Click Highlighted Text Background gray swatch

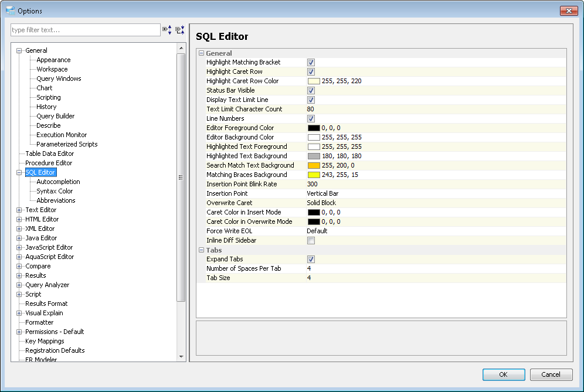pos(314,156)
